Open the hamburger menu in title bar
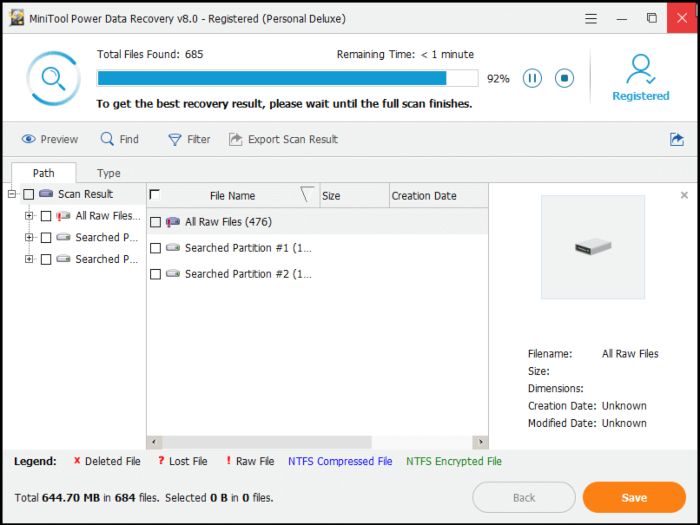The image size is (700, 525). click(x=591, y=19)
